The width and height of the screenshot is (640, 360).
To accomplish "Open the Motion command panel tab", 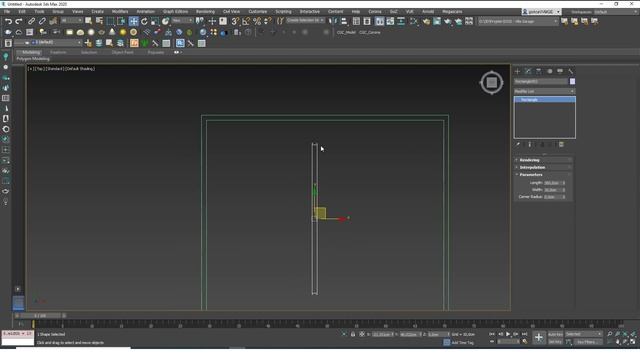I will (x=549, y=71).
